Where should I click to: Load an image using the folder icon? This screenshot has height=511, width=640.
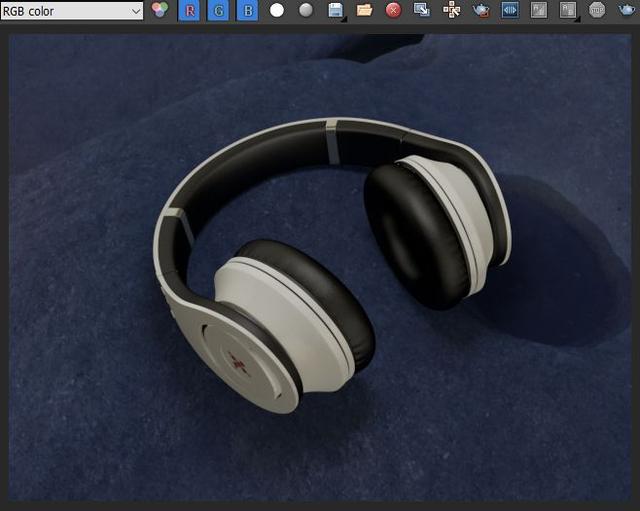click(x=364, y=10)
